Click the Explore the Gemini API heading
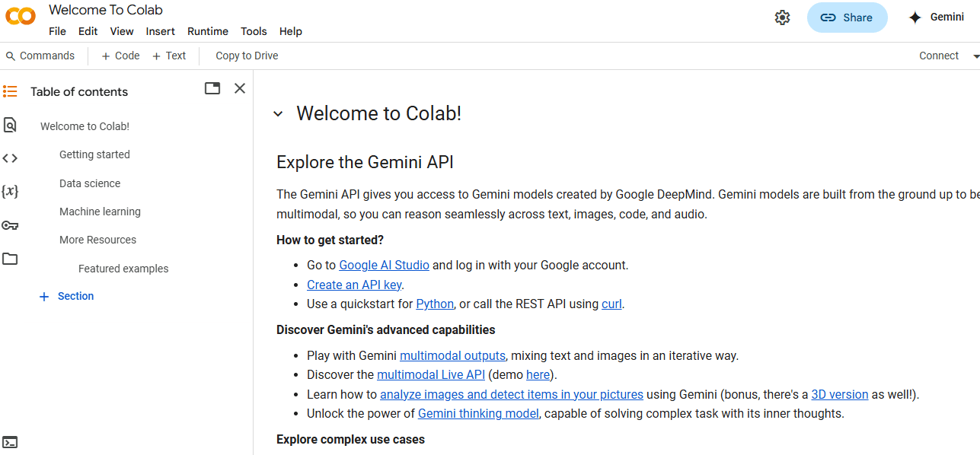Screen dimensions: 980x455 [365, 162]
